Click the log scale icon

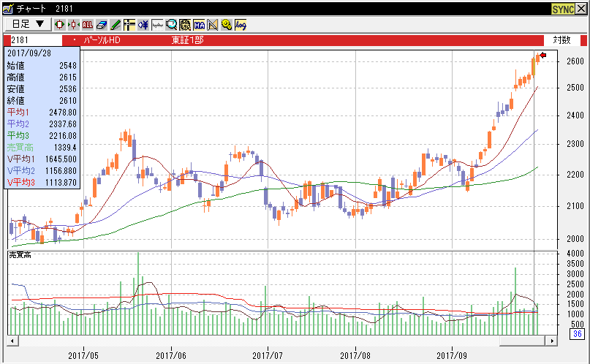point(241,24)
